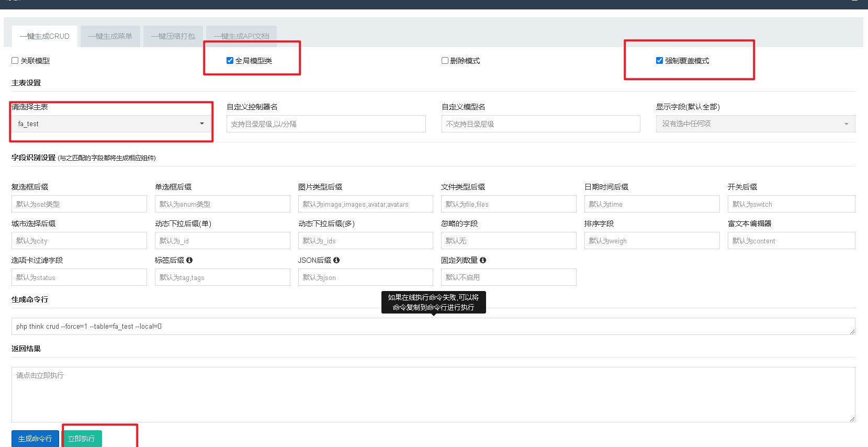
Task: Focus the 自定义控制器名 input field
Action: [x=326, y=124]
